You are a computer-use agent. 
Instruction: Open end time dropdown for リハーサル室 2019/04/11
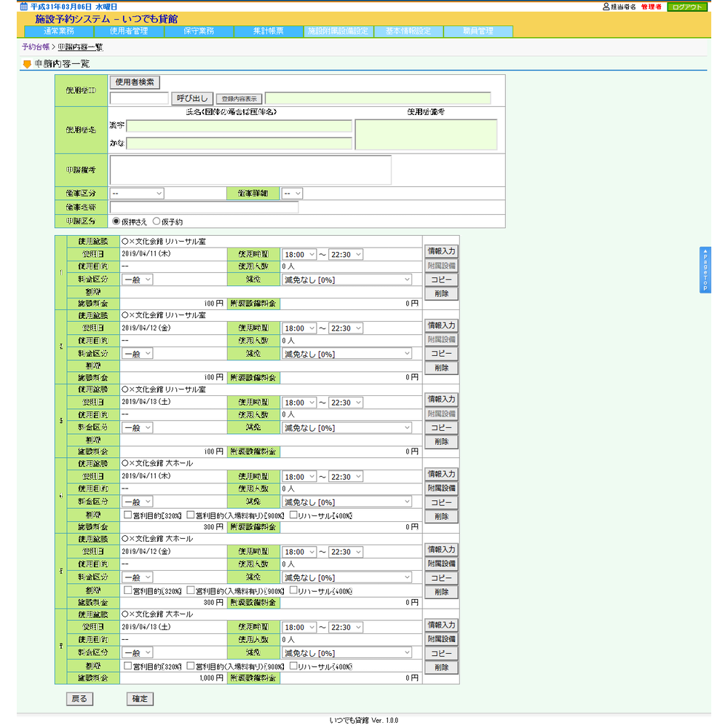(x=346, y=254)
